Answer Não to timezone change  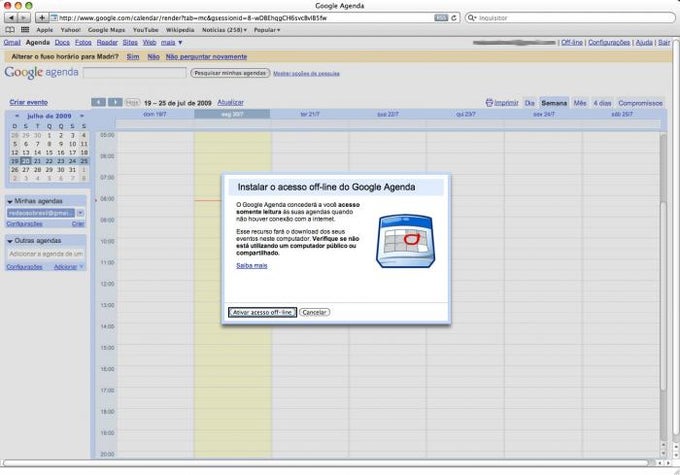point(153,57)
